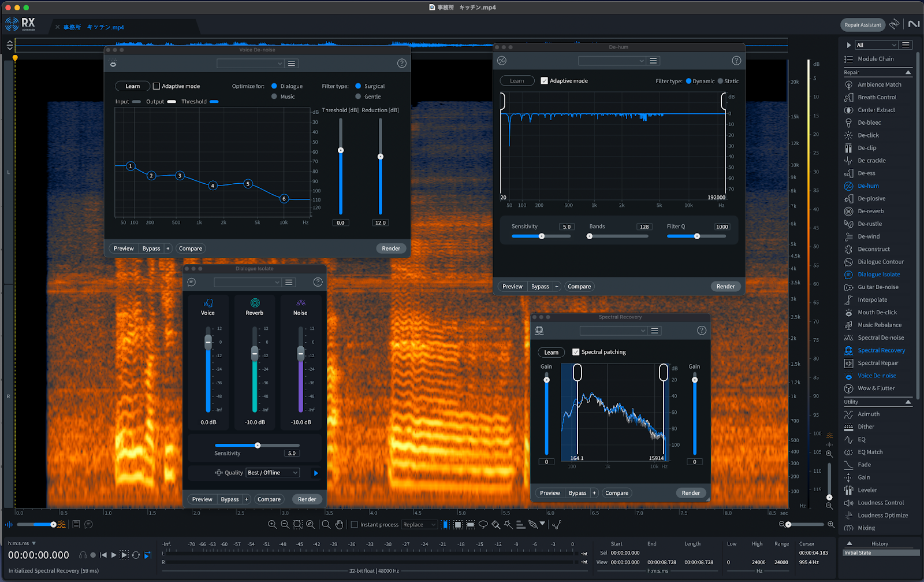Click Render in the De-hum window
This screenshot has width=924, height=582.
(725, 287)
